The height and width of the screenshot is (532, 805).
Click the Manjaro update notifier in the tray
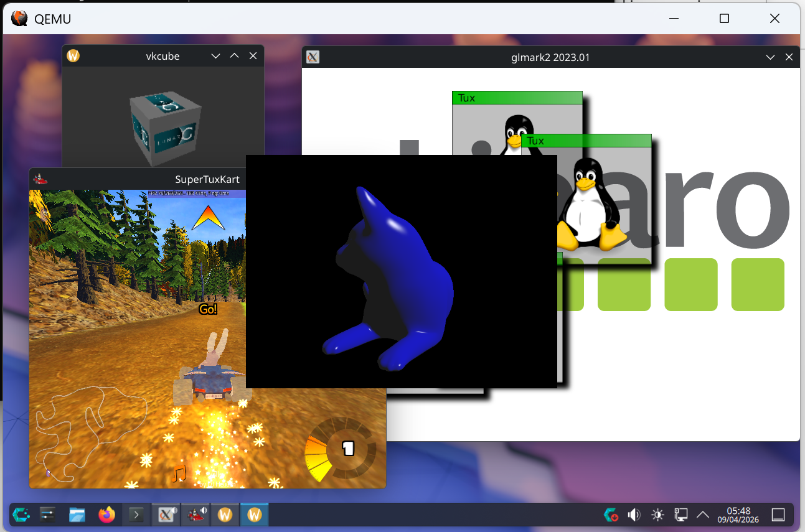[610, 515]
